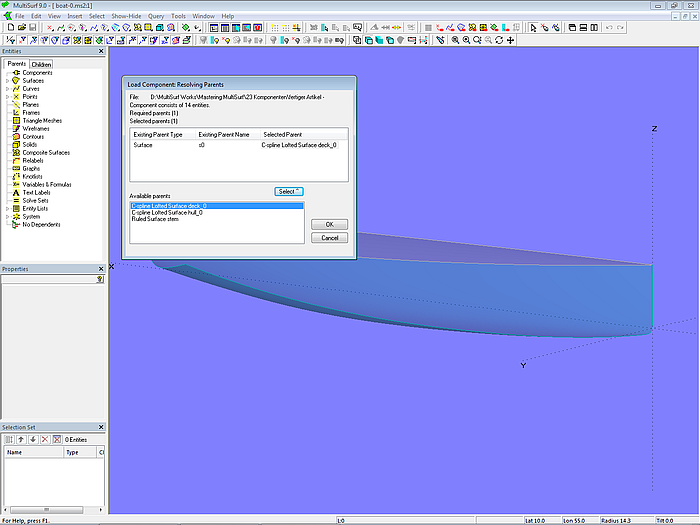Click move-up arrow in Selection Set panel
The width and height of the screenshot is (700, 525).
point(21,439)
